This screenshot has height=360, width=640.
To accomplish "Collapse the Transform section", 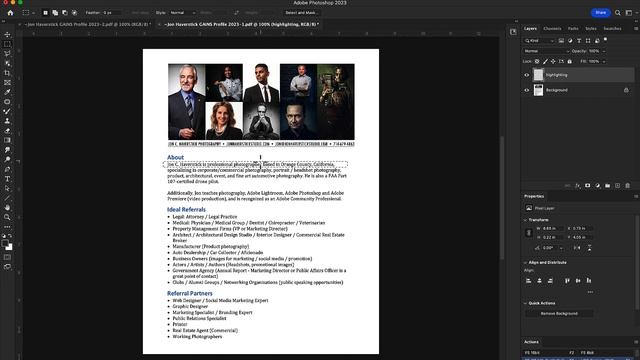I will [526, 220].
